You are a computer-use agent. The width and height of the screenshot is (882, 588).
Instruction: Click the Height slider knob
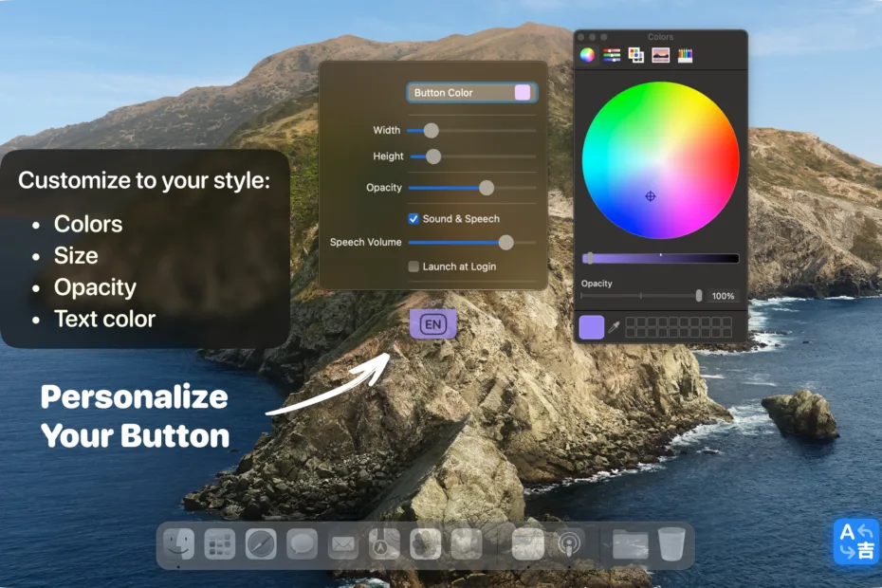click(433, 156)
